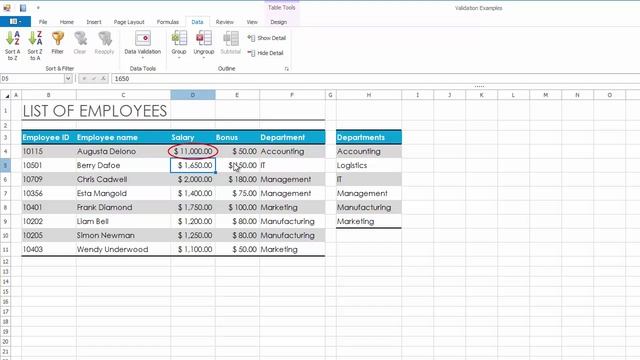The width and height of the screenshot is (640, 360).
Task: Open quick access toolbar customize arrow
Action: pyautogui.click(x=38, y=8)
